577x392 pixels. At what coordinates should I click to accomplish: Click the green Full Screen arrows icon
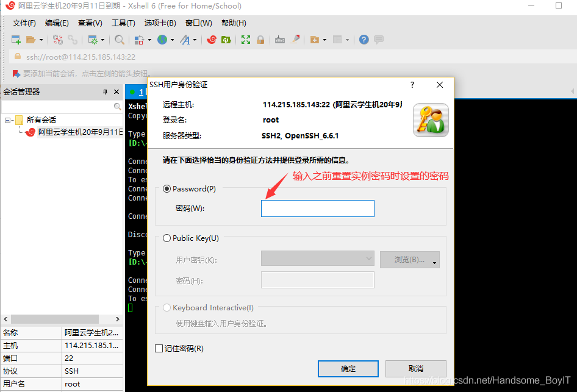coord(246,40)
